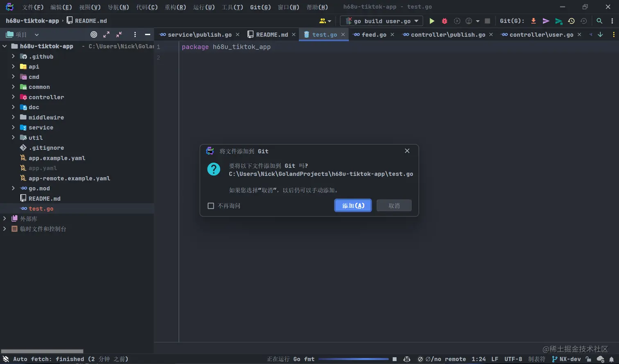Run the go build user.go configuration
Image resolution: width=619 pixels, height=364 pixels.
(431, 21)
